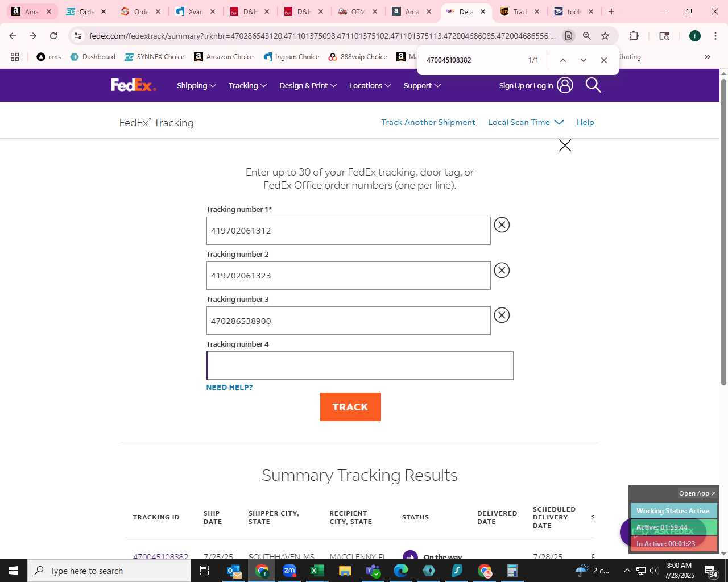The width and height of the screenshot is (728, 582).
Task: Click Sign Up or Log In
Action: coord(526,85)
